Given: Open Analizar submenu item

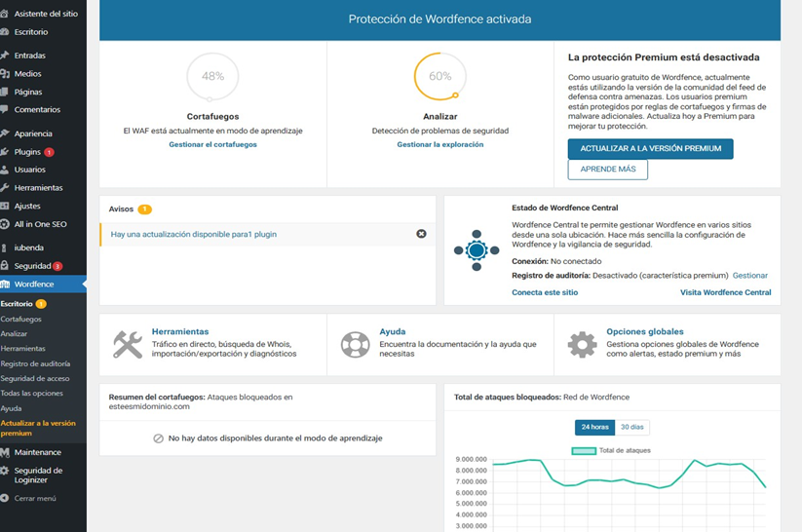Looking at the screenshot, I should tap(14, 333).
